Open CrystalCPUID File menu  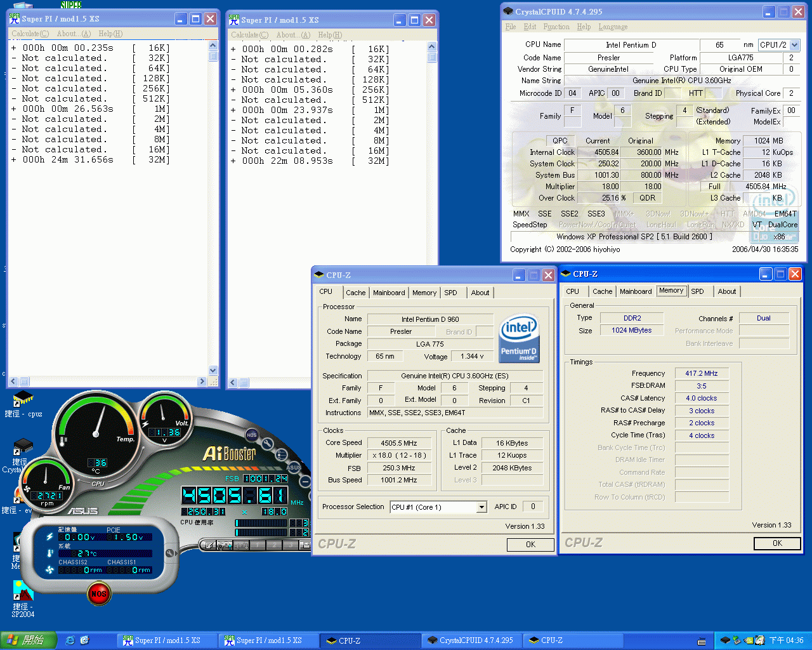[x=511, y=27]
